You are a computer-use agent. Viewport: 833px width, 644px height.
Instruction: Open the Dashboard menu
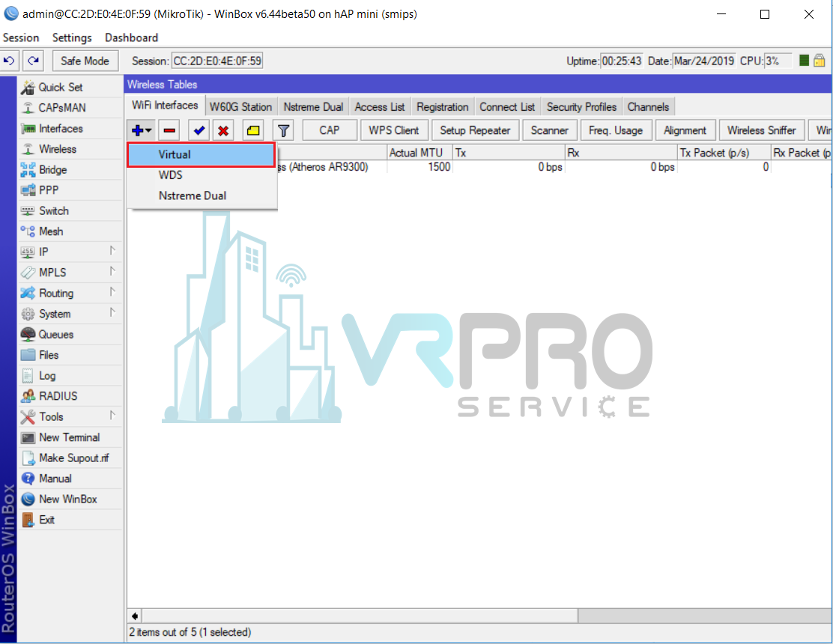click(131, 37)
